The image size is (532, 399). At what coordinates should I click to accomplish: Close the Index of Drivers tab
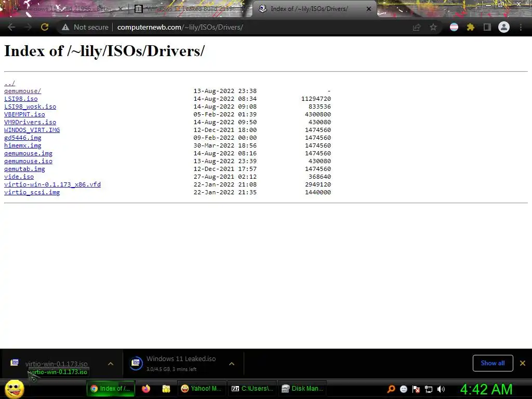pyautogui.click(x=369, y=9)
